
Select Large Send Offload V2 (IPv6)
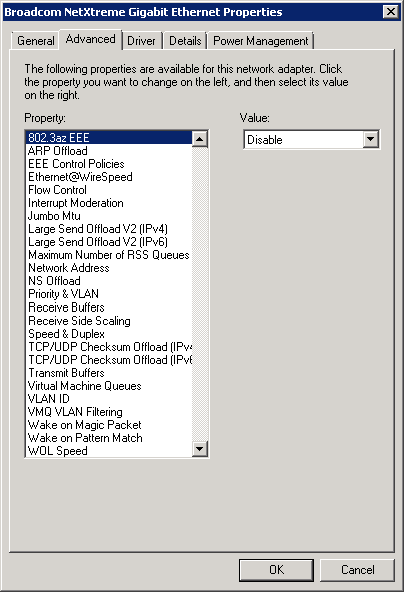pos(109,242)
